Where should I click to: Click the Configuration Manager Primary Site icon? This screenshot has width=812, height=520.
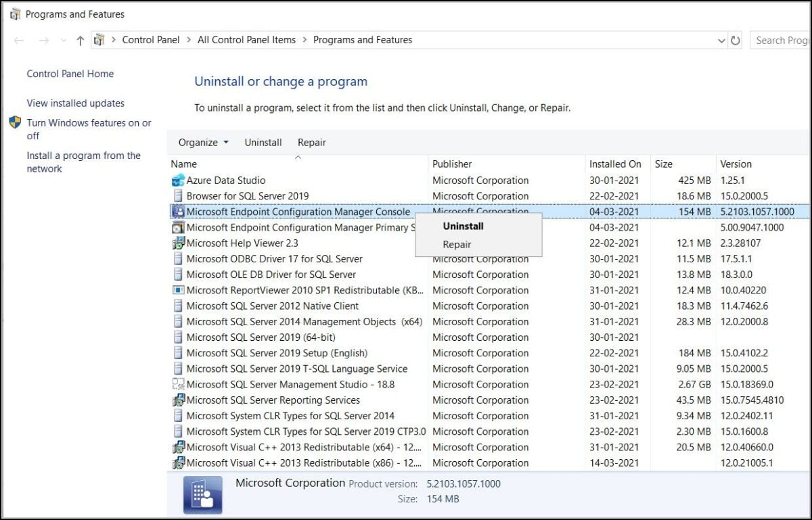(178, 228)
